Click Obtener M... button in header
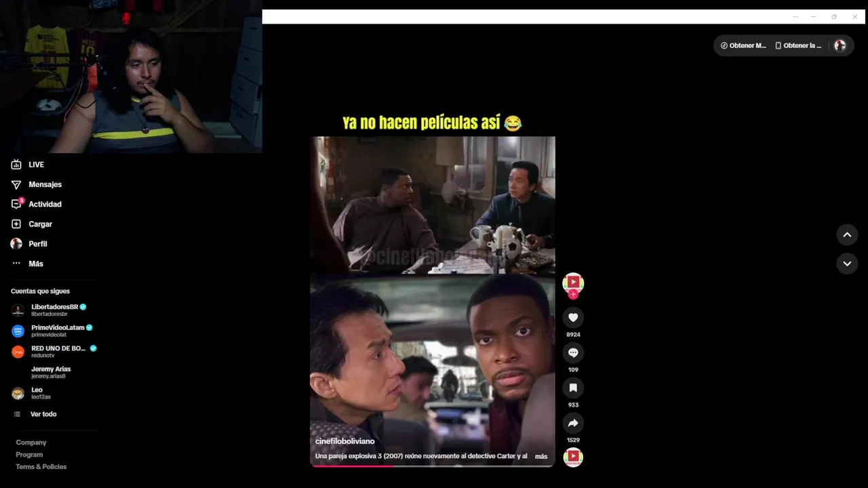 click(743, 45)
